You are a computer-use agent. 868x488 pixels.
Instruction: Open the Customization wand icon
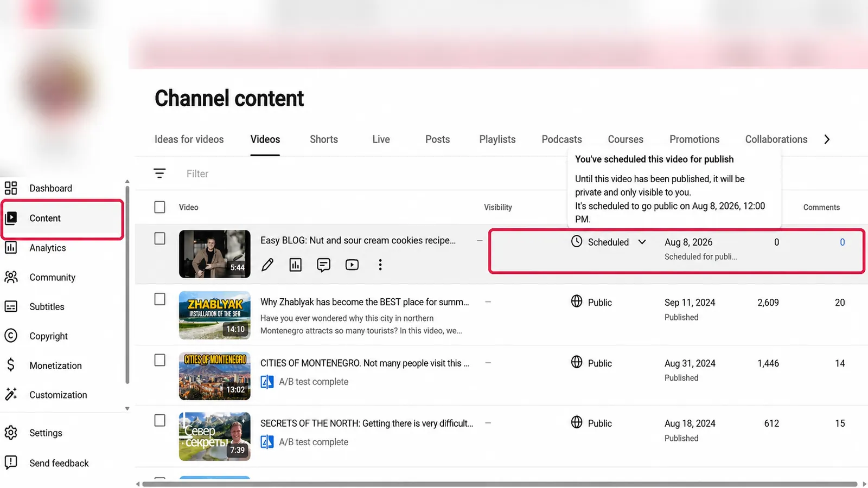point(11,394)
